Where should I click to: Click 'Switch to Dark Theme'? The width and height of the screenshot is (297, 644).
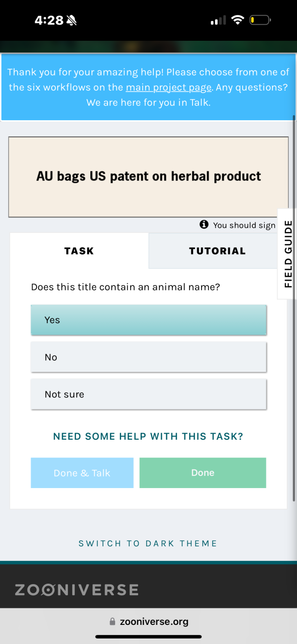148,543
